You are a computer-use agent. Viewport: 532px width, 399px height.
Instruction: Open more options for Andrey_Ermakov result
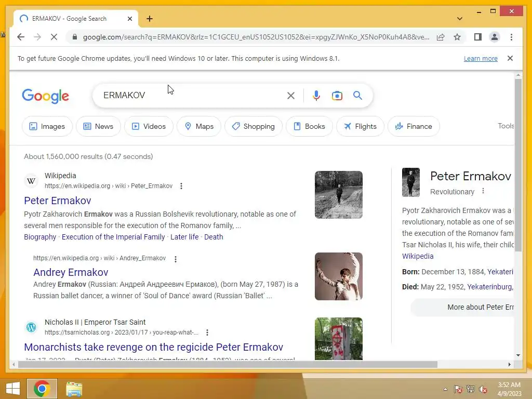click(176, 259)
